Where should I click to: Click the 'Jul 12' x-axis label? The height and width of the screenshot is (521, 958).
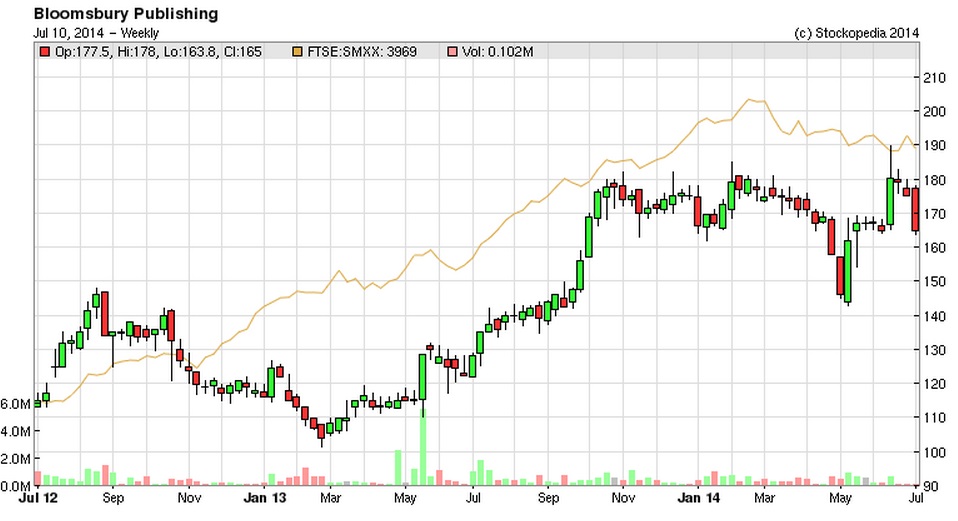click(x=38, y=498)
